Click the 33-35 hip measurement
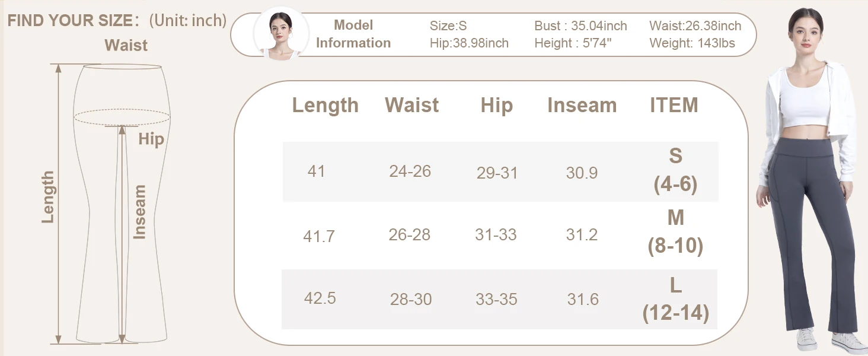The height and width of the screenshot is (356, 868). (x=496, y=300)
